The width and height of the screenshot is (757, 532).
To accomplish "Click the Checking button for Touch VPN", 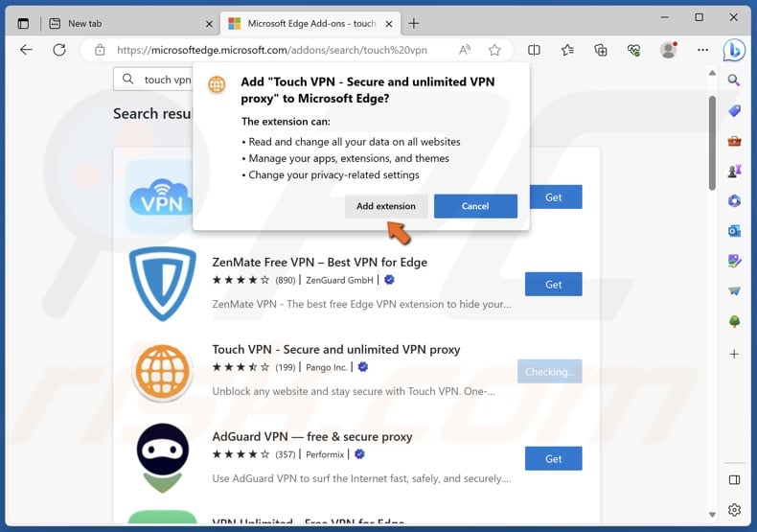I will click(x=549, y=371).
